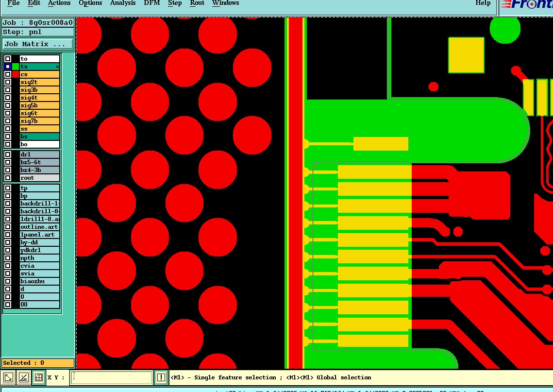Click the small affected-layer marker on ts row
553x392 pixels.
coord(57,67)
